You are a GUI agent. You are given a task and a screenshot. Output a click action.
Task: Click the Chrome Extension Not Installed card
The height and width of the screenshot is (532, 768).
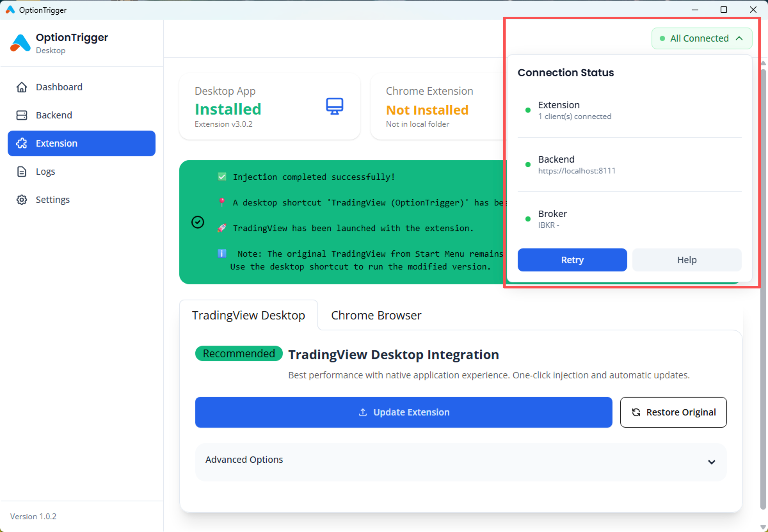tap(438, 106)
